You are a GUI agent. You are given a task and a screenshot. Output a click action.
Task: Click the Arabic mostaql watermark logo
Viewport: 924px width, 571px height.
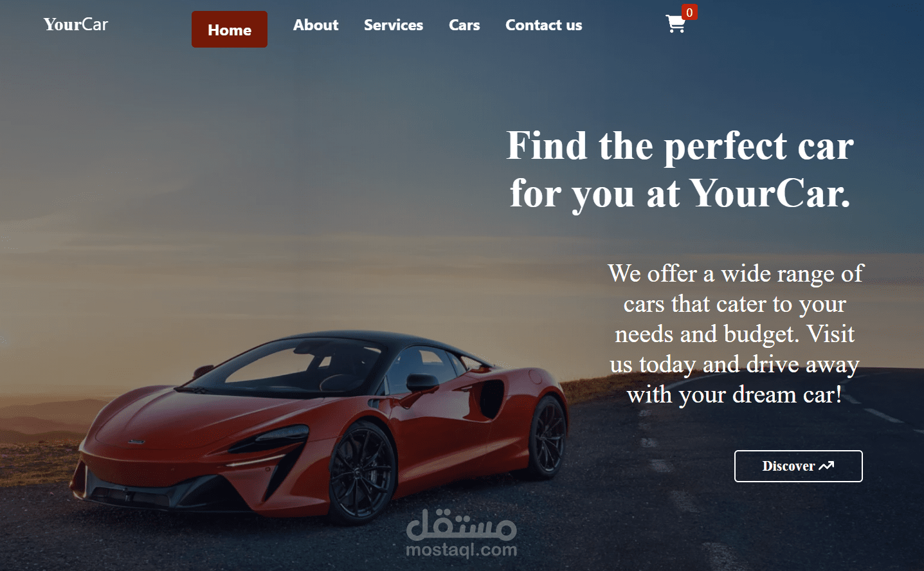coord(461,524)
